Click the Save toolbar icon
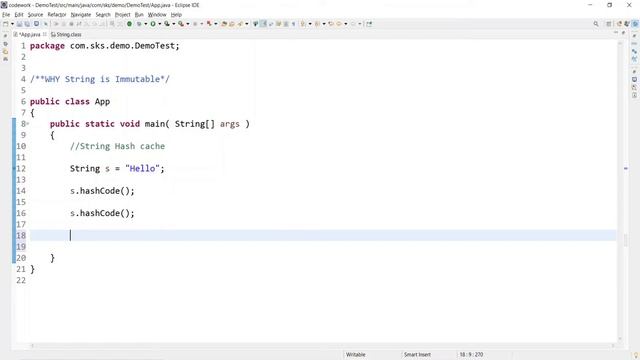 (19, 24)
